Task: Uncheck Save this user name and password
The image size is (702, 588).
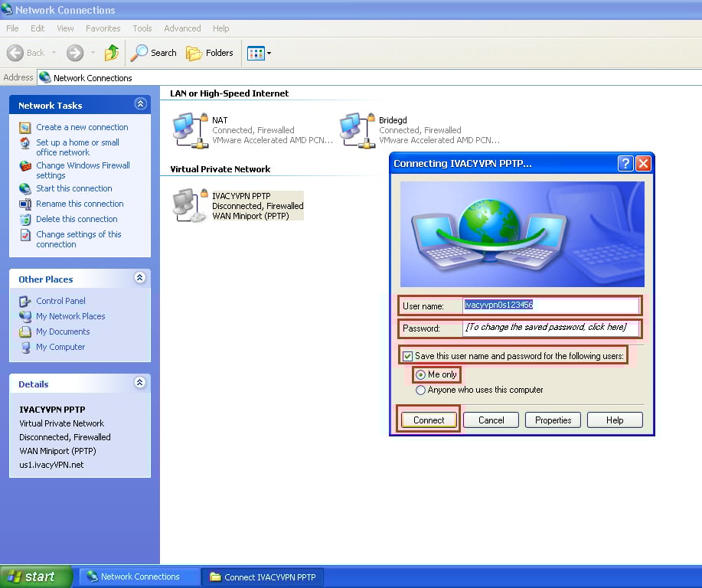Action: 407,356
